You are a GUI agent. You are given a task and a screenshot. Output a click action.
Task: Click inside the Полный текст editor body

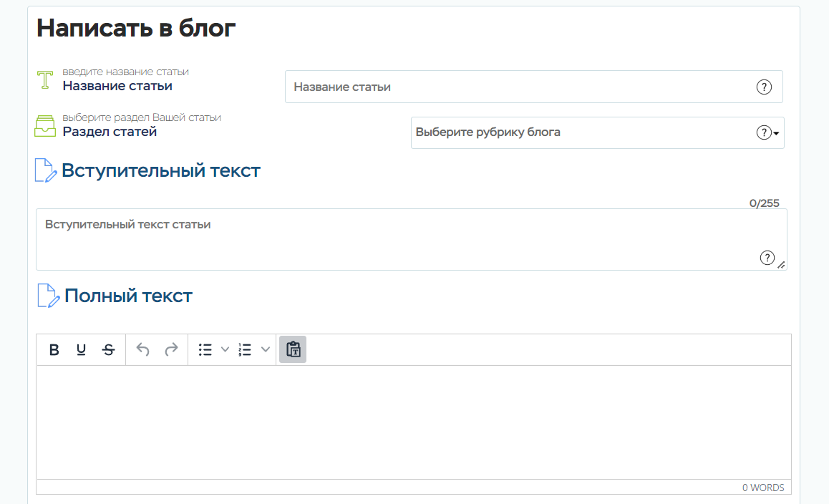[414, 422]
